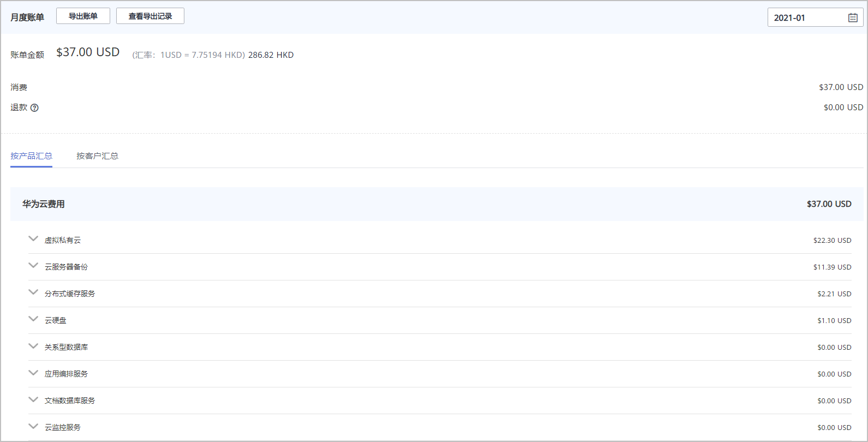Expand 分布式缓存服务 details

(33, 292)
